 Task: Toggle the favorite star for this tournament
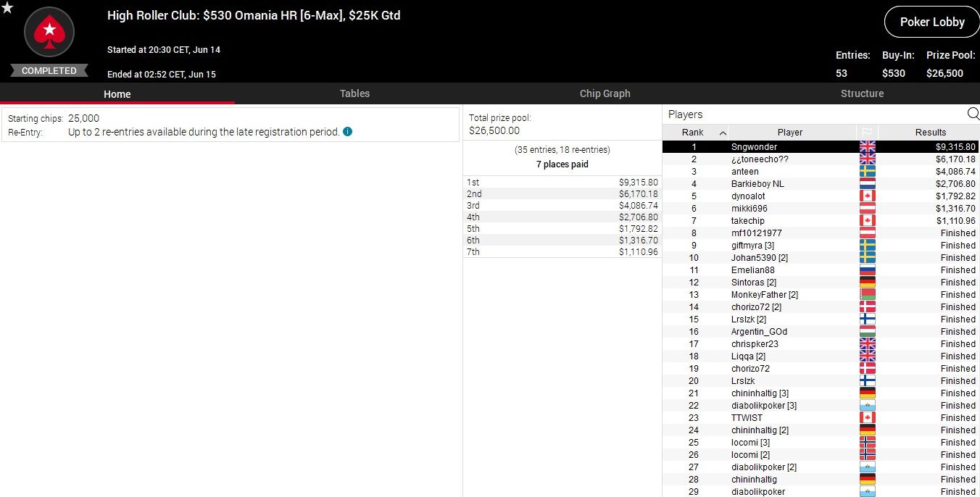(x=7, y=8)
